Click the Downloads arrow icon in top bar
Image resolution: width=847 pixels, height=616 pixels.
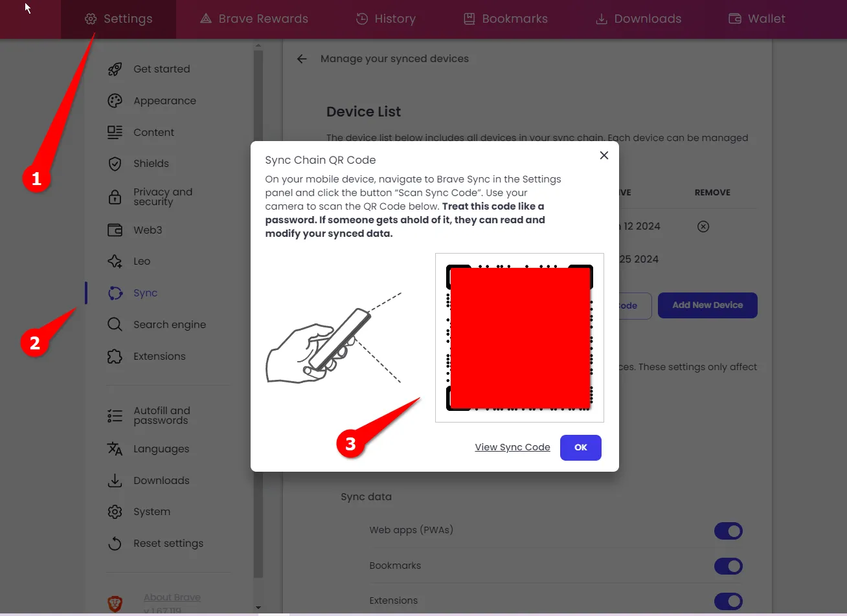(x=602, y=19)
